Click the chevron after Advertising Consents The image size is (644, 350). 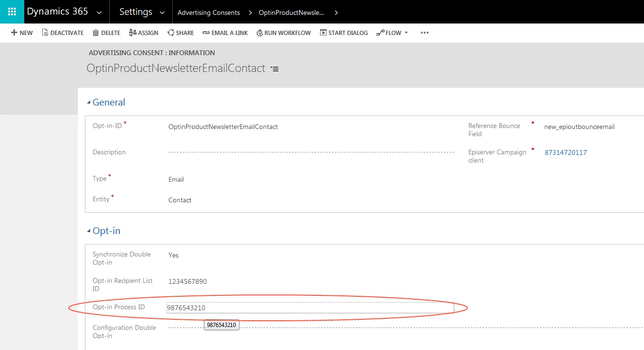tap(250, 12)
